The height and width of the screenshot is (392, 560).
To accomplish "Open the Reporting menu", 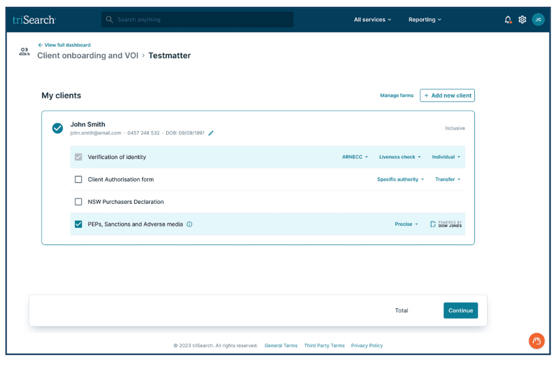I will [424, 20].
